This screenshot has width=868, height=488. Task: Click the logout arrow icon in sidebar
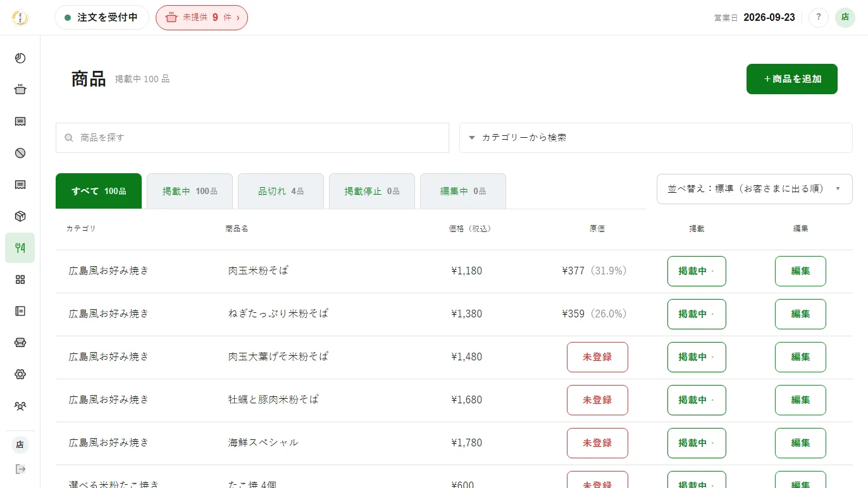tap(20, 469)
